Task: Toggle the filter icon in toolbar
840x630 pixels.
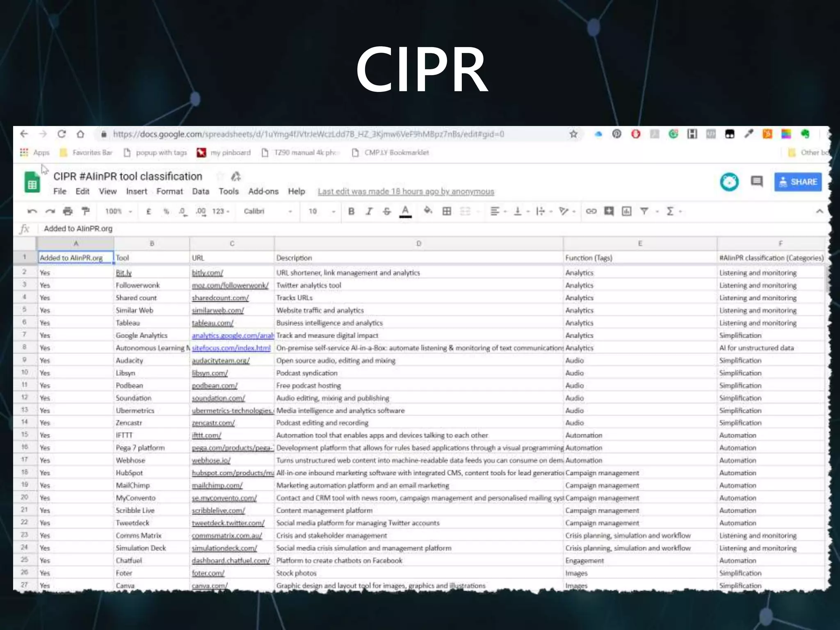Action: (644, 211)
